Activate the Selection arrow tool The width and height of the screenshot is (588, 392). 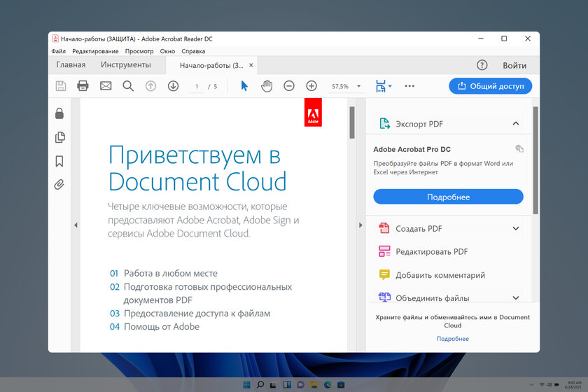(244, 86)
